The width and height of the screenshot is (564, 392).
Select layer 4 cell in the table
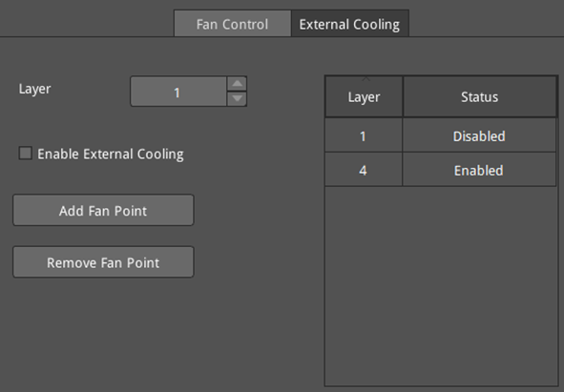(364, 170)
